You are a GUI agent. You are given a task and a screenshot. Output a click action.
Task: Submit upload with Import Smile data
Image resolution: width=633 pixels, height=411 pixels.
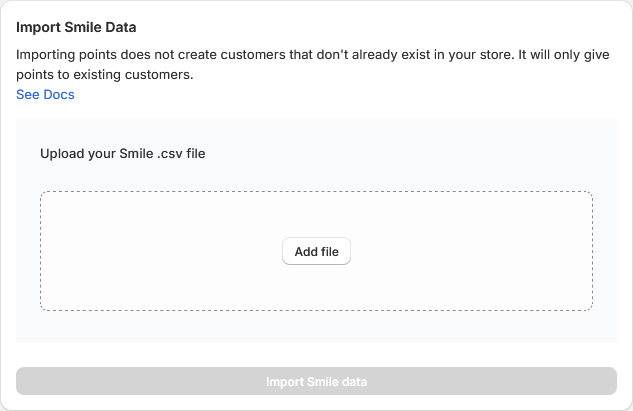316,382
